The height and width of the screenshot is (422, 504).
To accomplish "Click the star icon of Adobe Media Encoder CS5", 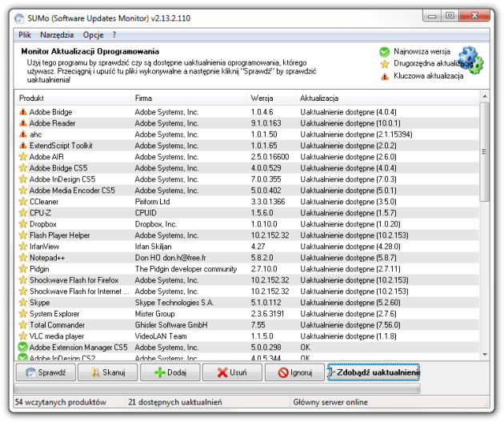I will [x=23, y=191].
